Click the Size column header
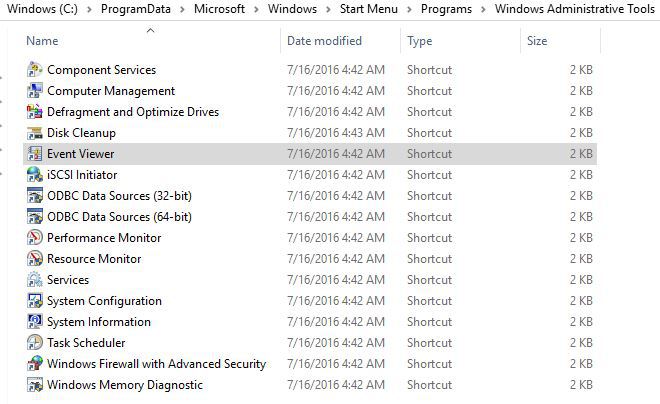 pyautogui.click(x=537, y=41)
